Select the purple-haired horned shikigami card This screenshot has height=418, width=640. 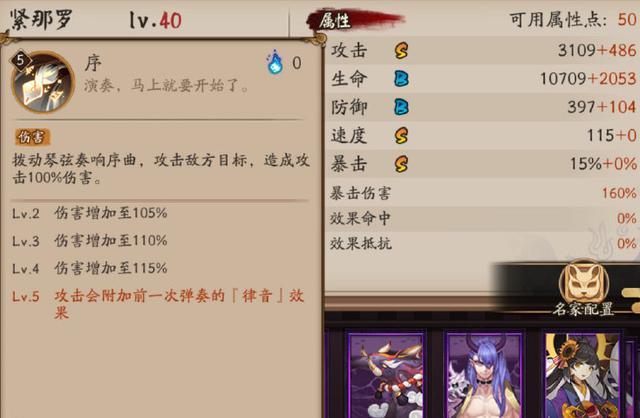484,376
